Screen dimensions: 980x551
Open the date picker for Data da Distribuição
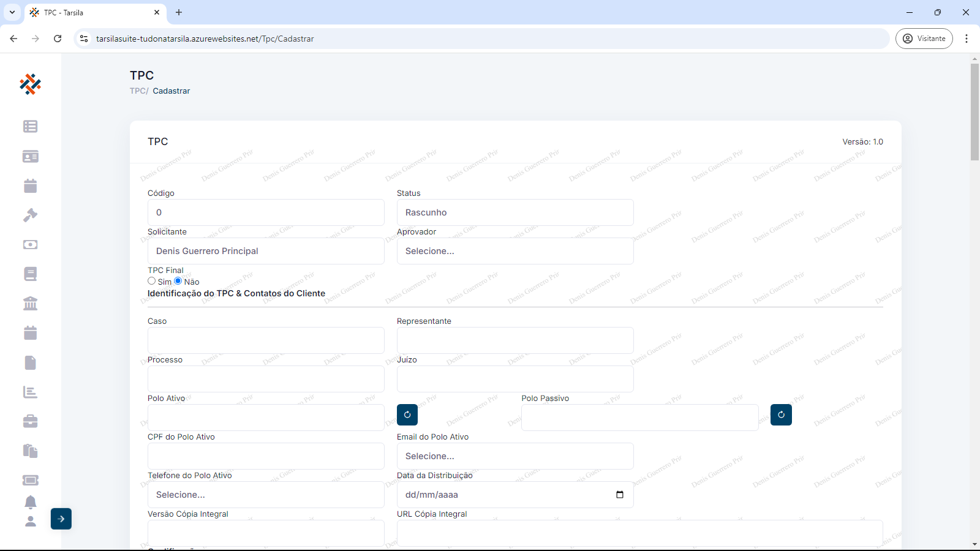click(x=619, y=495)
